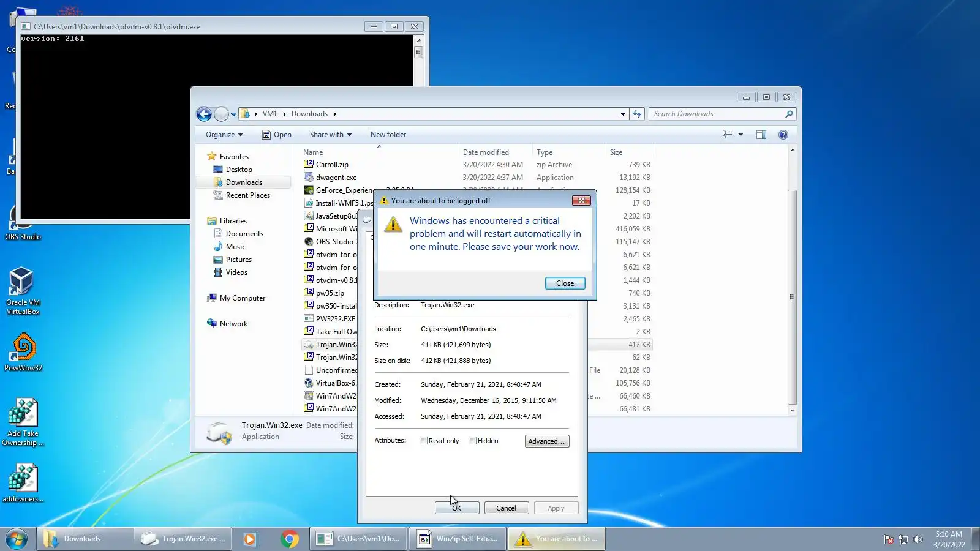Select the JavaSetup file icon
The width and height of the screenshot is (980, 551).
pyautogui.click(x=309, y=216)
